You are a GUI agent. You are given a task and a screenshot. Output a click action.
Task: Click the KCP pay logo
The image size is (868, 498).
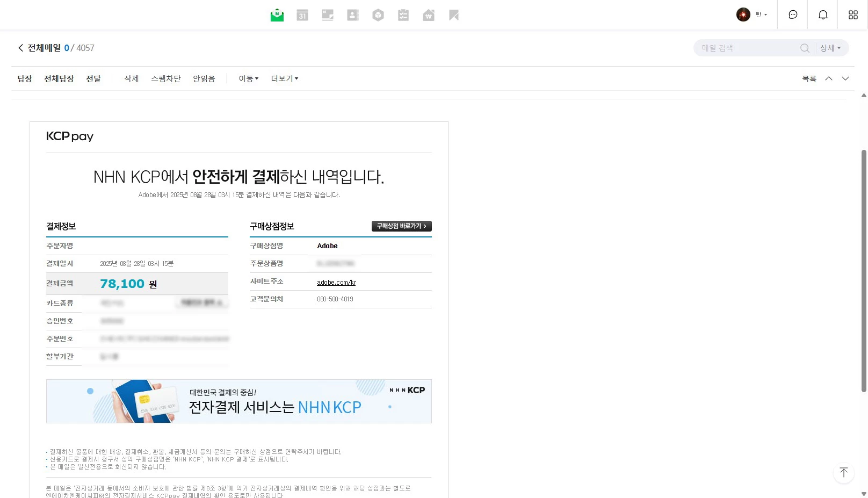(x=70, y=136)
